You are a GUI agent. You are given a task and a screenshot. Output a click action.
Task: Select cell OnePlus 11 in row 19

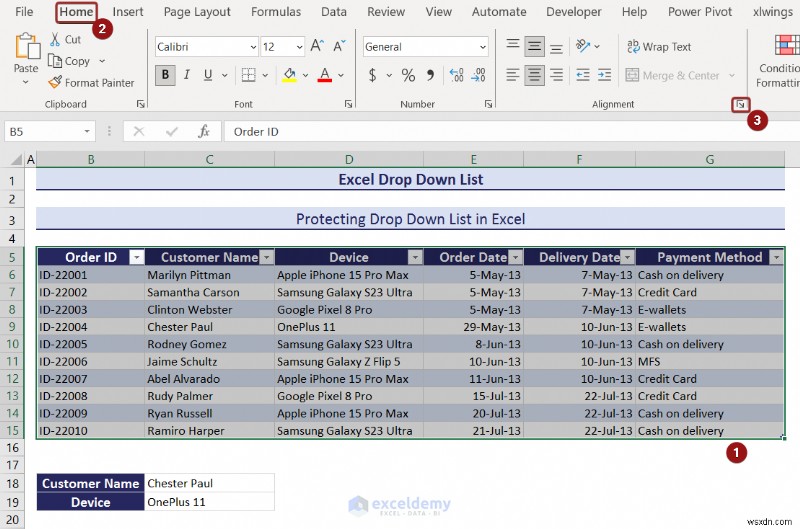coord(209,502)
